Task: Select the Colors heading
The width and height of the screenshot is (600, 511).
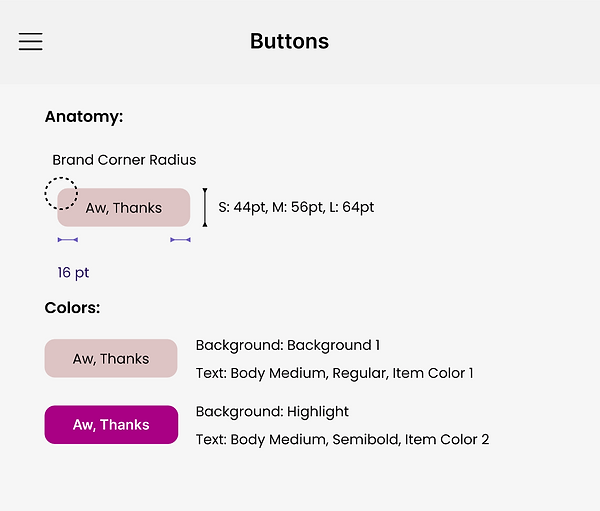Action: [72, 308]
